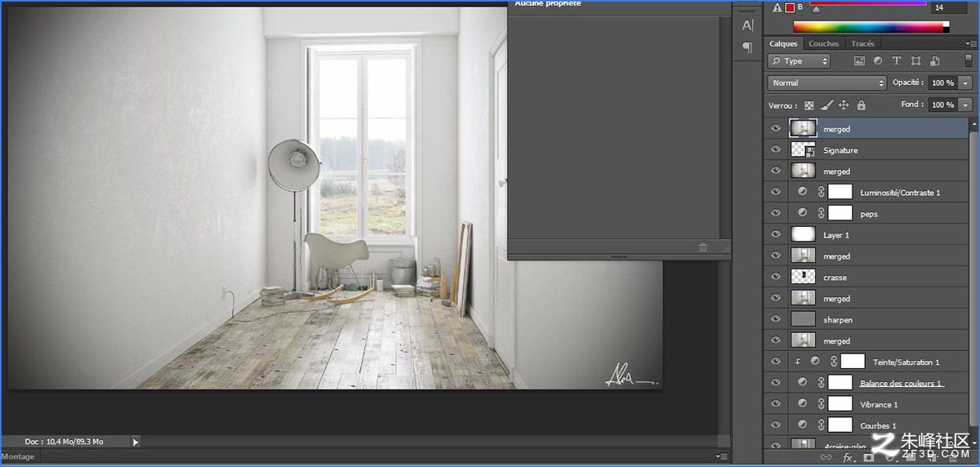This screenshot has height=467, width=980.
Task: Click the mask link chain on Courbes 1
Action: click(821, 425)
